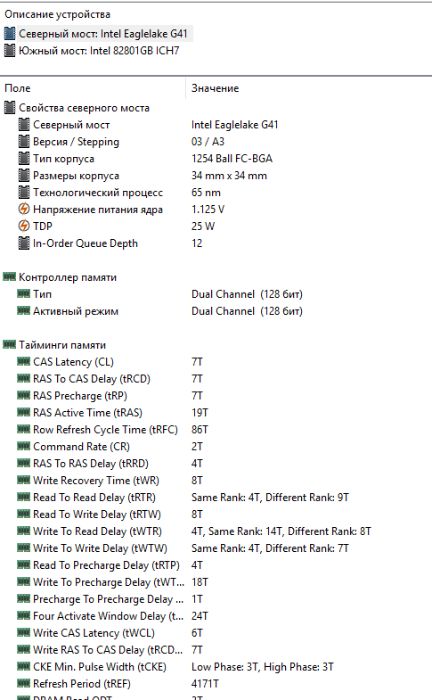Select the Command Rate (CR) row label
The width and height of the screenshot is (432, 700).
coord(81,447)
